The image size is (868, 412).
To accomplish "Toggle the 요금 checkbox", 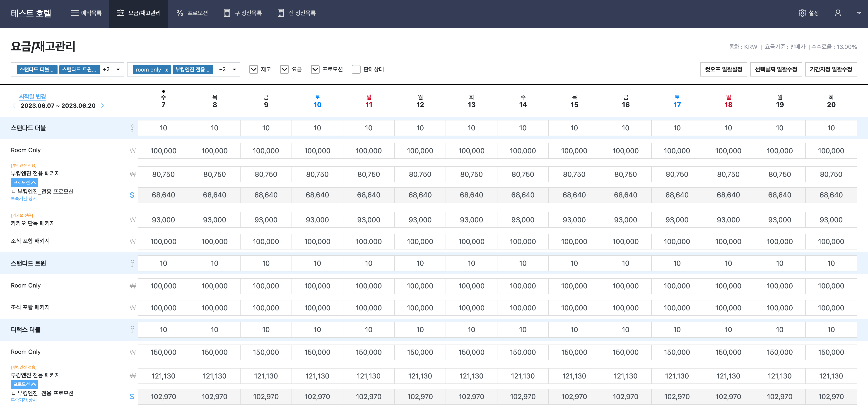I will click(x=285, y=69).
